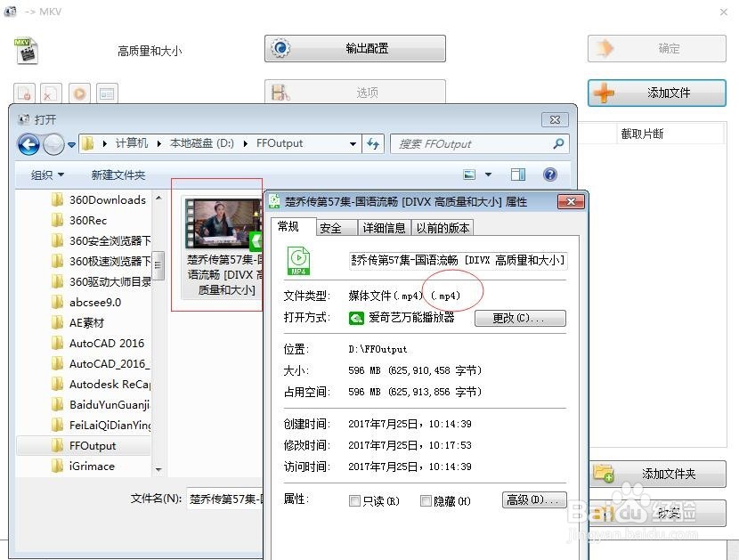
Task: Open Help via the question mark icon
Action: [x=550, y=174]
